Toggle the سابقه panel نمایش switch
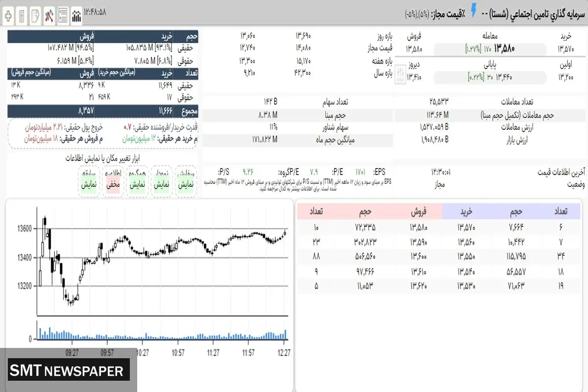The height and width of the screenshot is (392, 588). click(x=90, y=185)
